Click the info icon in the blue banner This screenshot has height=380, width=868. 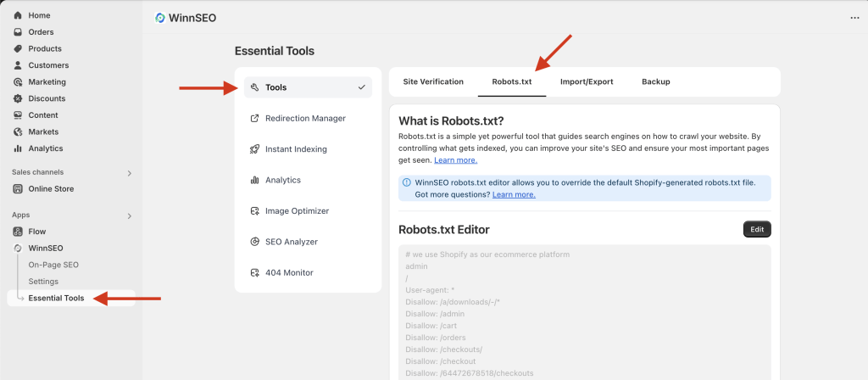pos(407,182)
